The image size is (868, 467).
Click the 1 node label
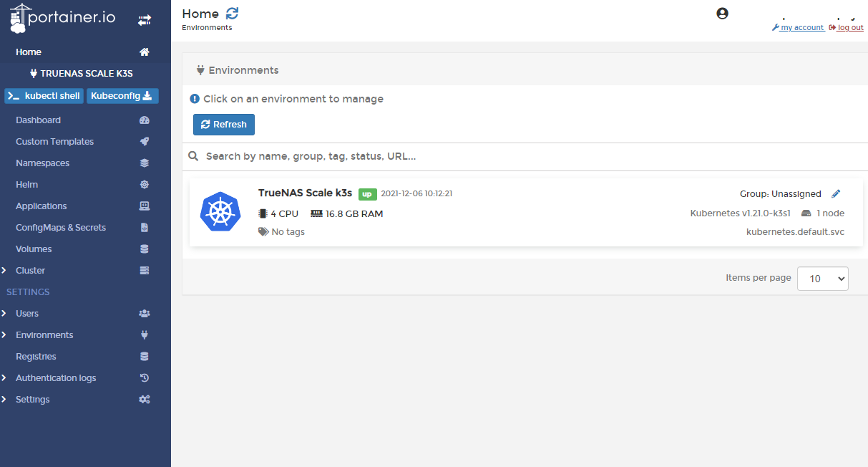(823, 213)
